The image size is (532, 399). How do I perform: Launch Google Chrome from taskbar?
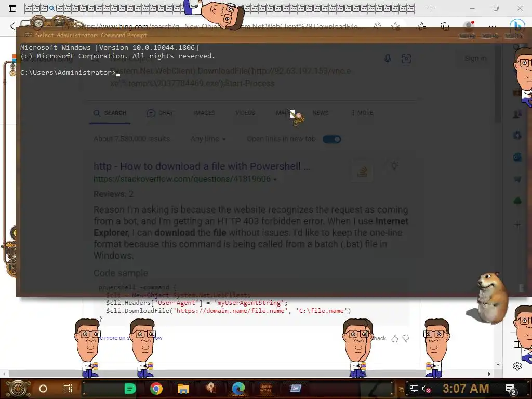click(156, 389)
